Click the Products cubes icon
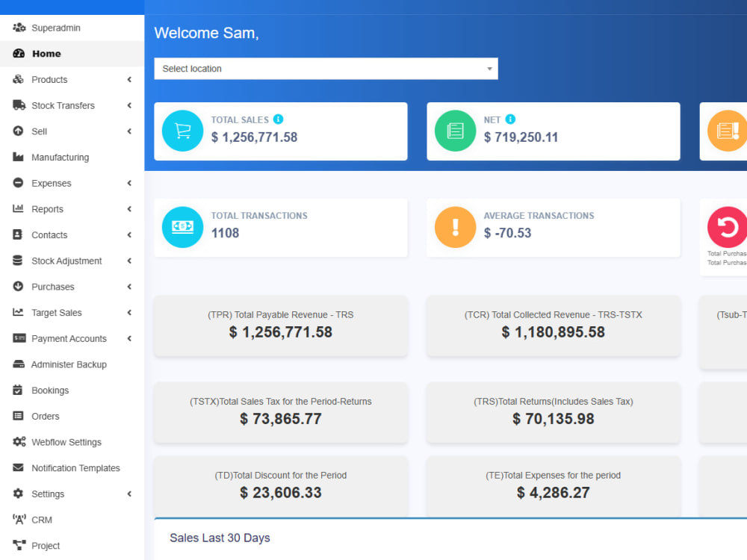747x560 pixels. [18, 79]
